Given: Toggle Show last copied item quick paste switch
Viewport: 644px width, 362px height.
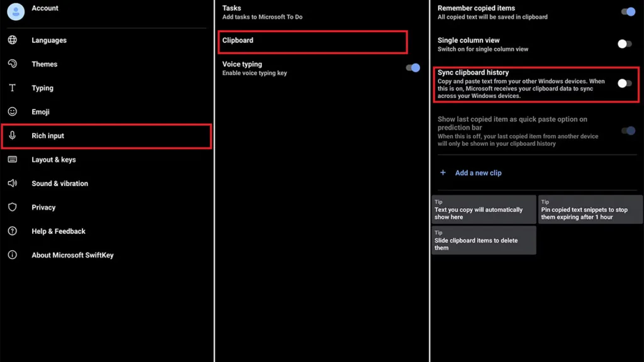Looking at the screenshot, I should tap(628, 131).
